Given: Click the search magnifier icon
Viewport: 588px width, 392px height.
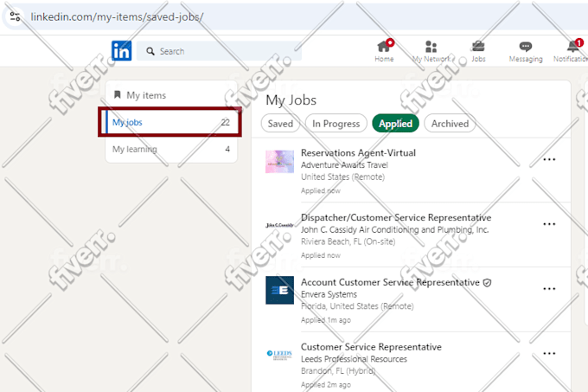Looking at the screenshot, I should pyautogui.click(x=150, y=51).
